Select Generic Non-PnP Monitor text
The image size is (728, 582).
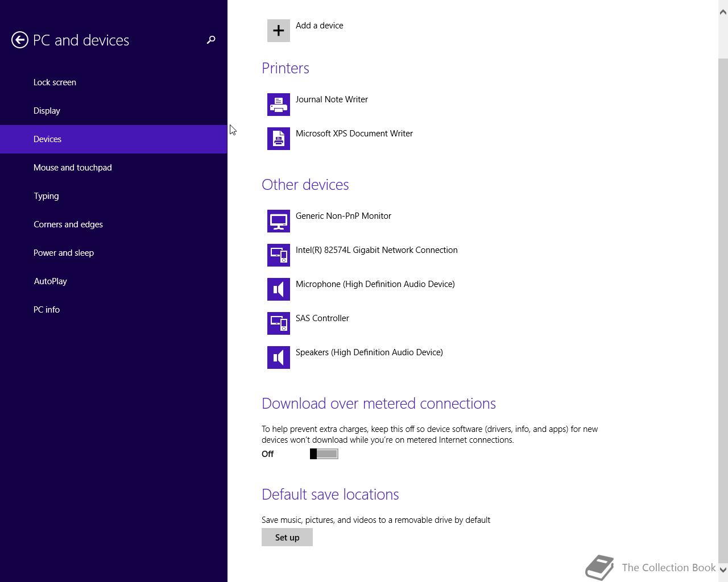pyautogui.click(x=344, y=216)
